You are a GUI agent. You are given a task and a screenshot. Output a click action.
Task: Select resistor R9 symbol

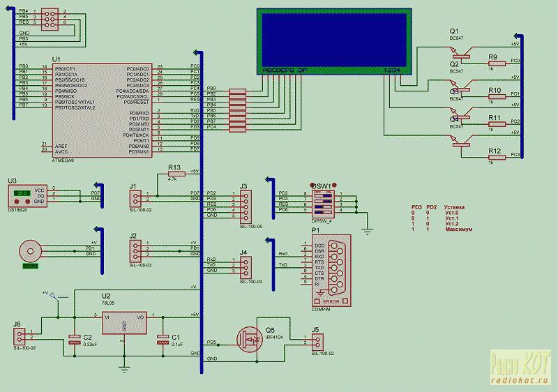point(497,63)
